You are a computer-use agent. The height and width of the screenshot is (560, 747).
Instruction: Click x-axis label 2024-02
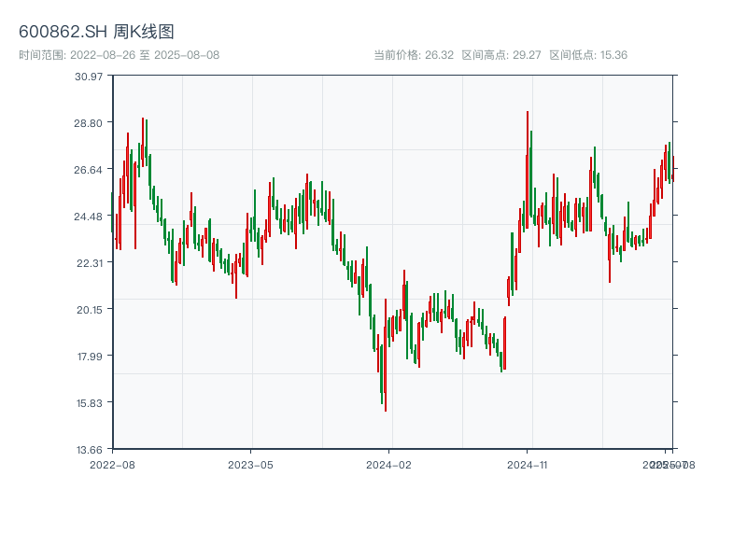pyautogui.click(x=388, y=465)
